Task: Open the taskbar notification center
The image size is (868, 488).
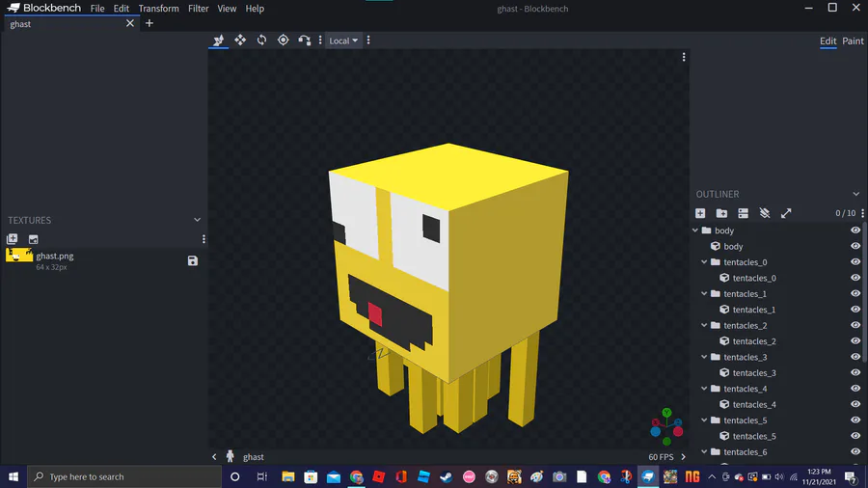Action: pos(852,476)
